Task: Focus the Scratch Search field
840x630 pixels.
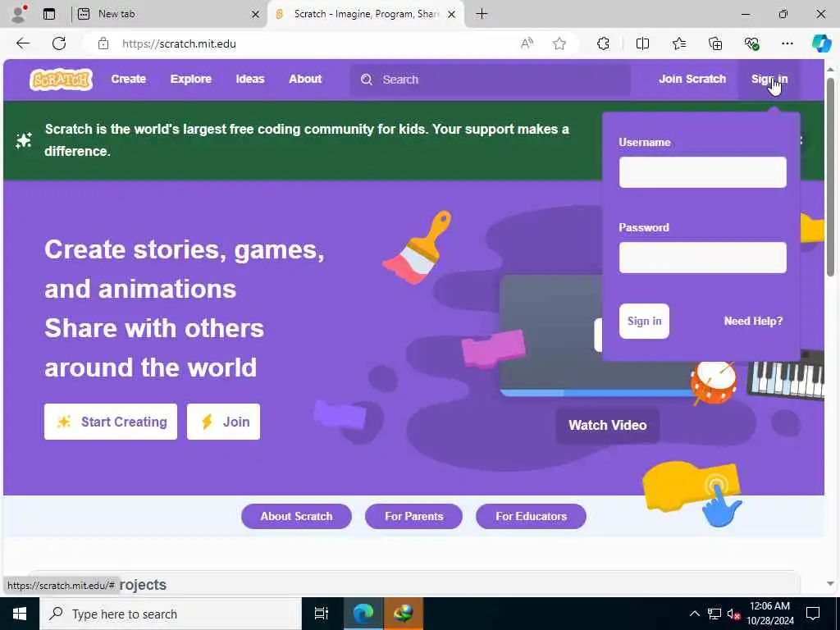Action: [491, 80]
